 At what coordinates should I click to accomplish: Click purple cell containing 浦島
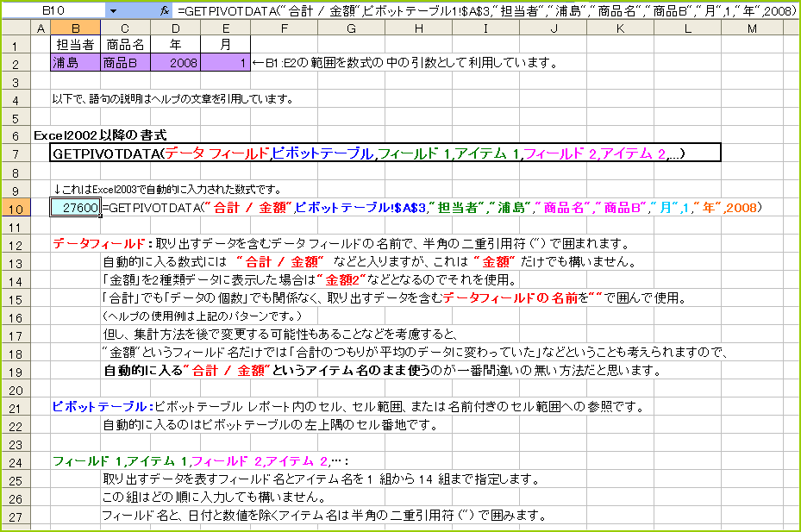tap(75, 63)
